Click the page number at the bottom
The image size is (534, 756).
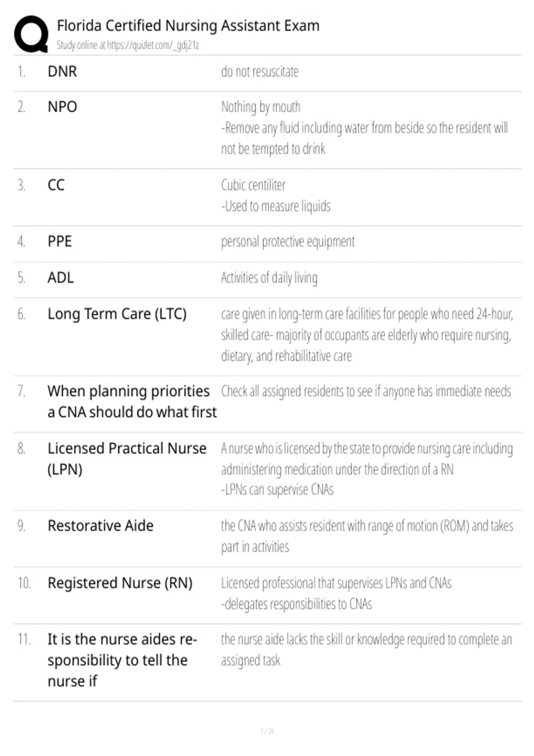click(x=267, y=731)
